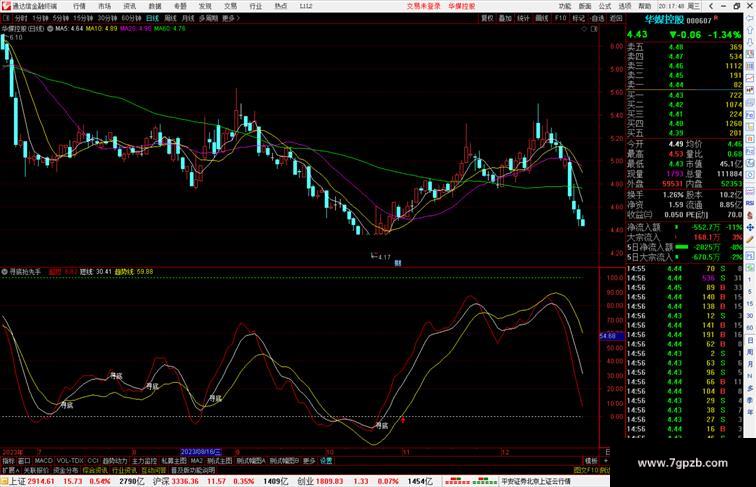756x487 pixels.
Task: Add stock via 自选 button
Action: (x=597, y=18)
